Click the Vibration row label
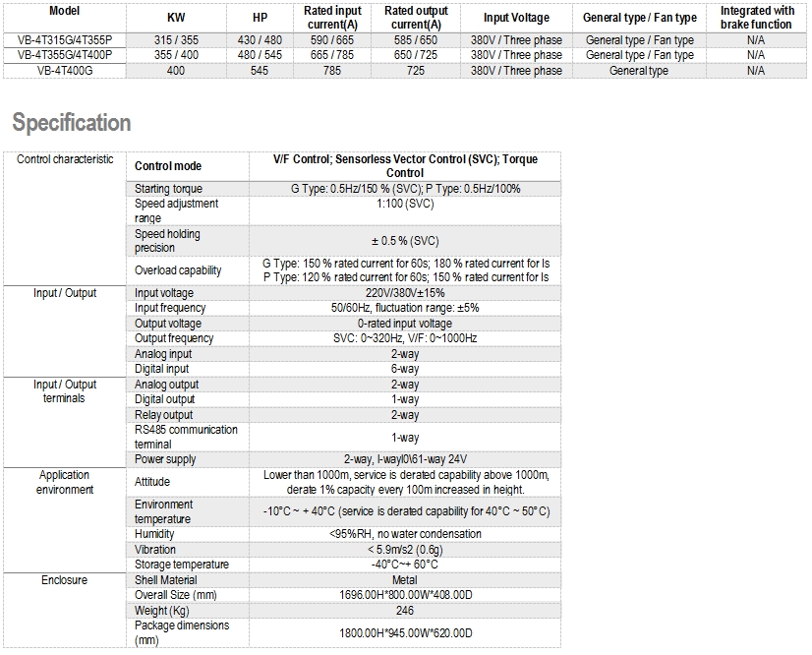The height and width of the screenshot is (655, 812). click(155, 550)
